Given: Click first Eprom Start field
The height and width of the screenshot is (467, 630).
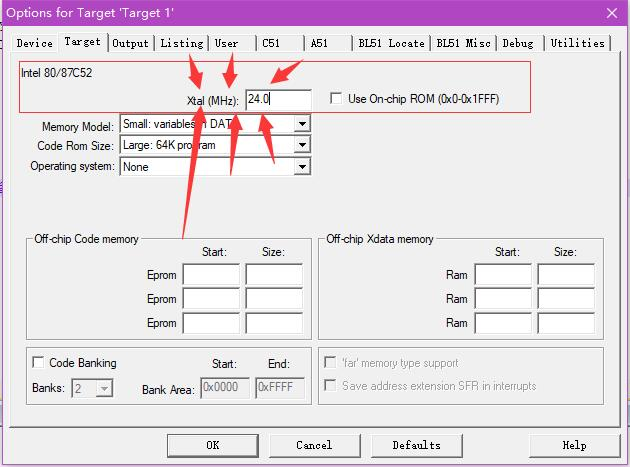Looking at the screenshot, I should tap(211, 275).
